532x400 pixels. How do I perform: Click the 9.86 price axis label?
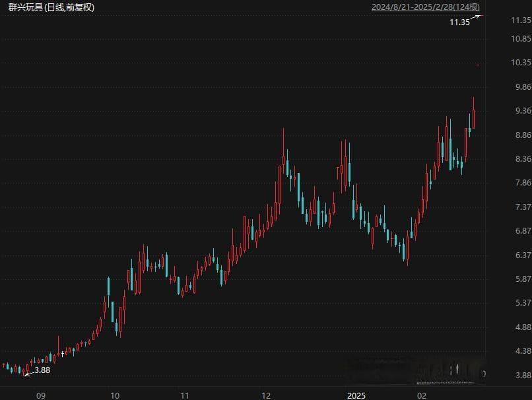pos(523,87)
